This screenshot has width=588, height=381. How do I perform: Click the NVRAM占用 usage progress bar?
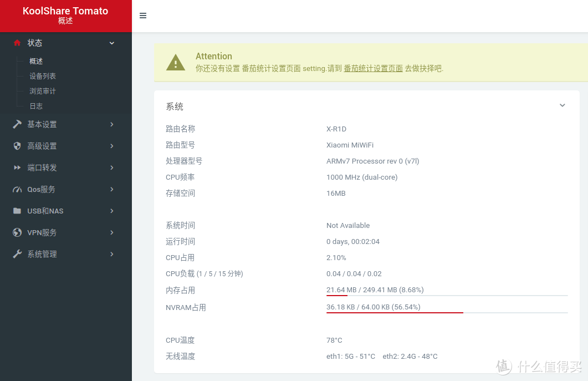tap(447, 312)
